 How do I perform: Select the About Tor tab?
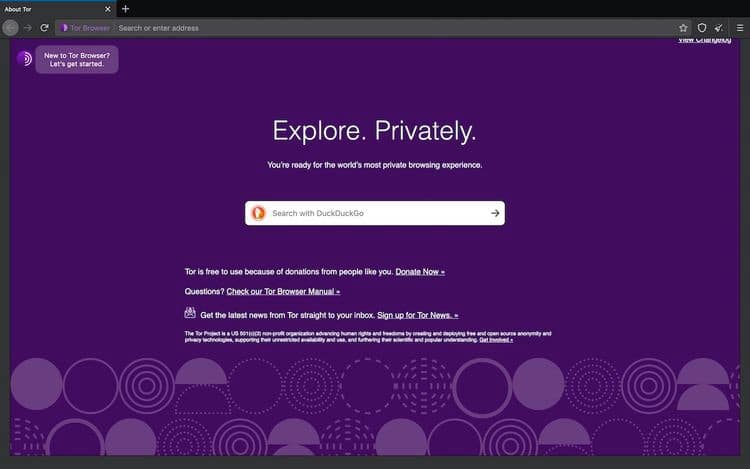pos(57,9)
